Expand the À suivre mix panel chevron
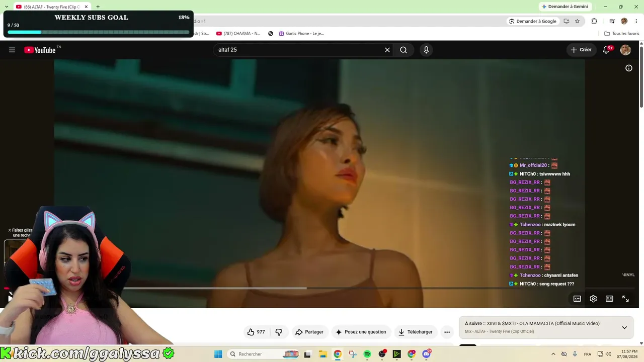 (624, 327)
